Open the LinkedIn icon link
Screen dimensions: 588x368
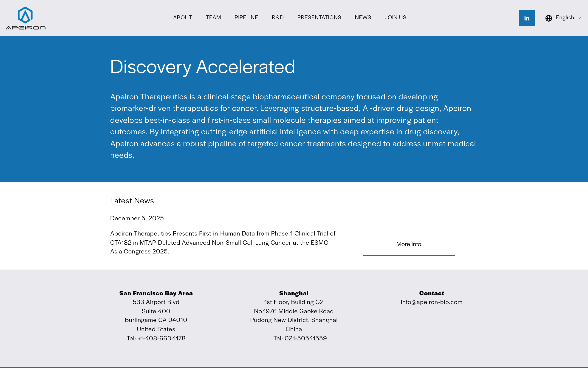pyautogui.click(x=526, y=18)
